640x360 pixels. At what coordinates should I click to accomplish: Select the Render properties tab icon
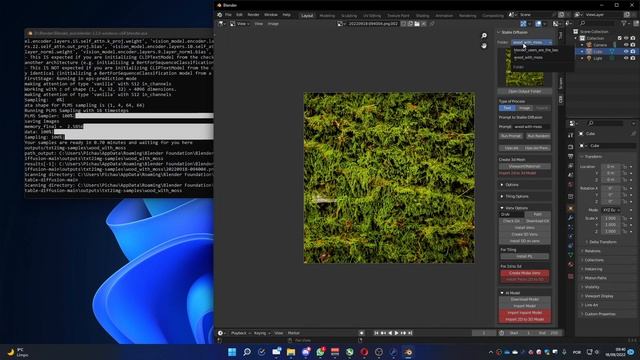click(x=571, y=147)
